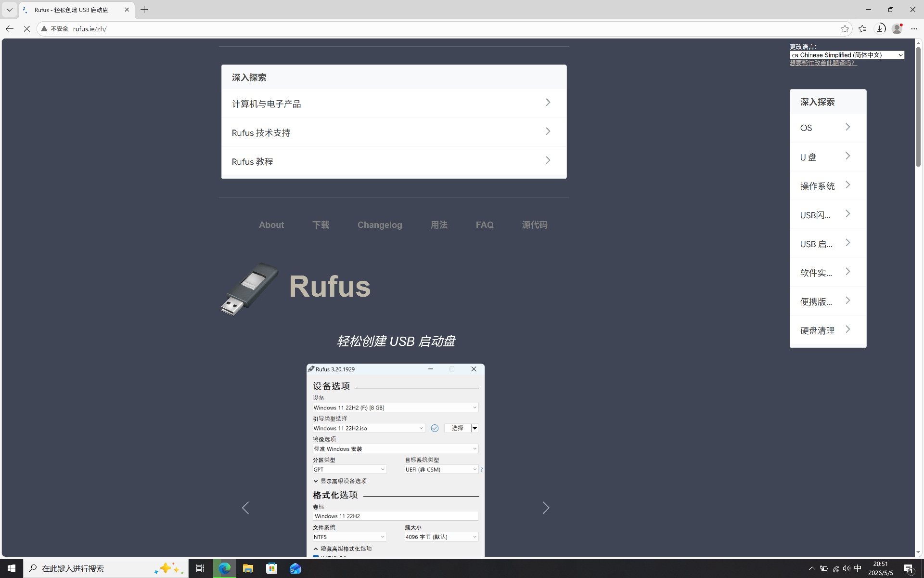Open the browser downloads panel
Viewport: 924px width, 578px height.
(x=880, y=29)
